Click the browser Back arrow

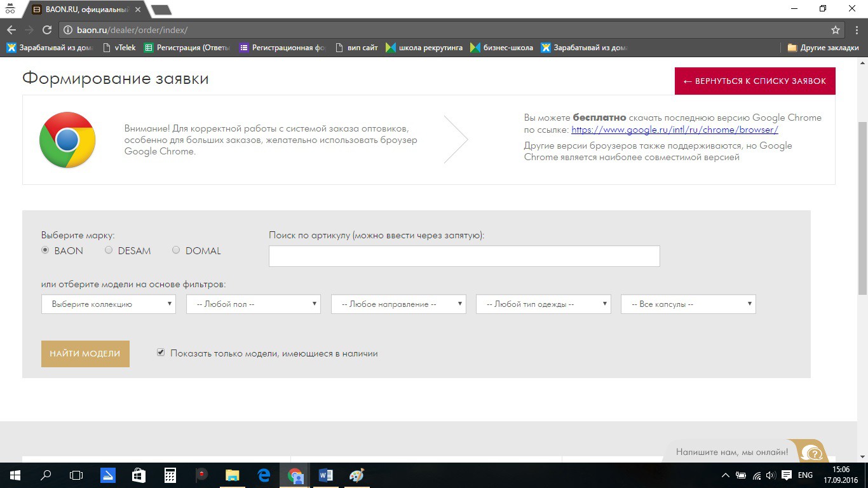click(x=11, y=30)
